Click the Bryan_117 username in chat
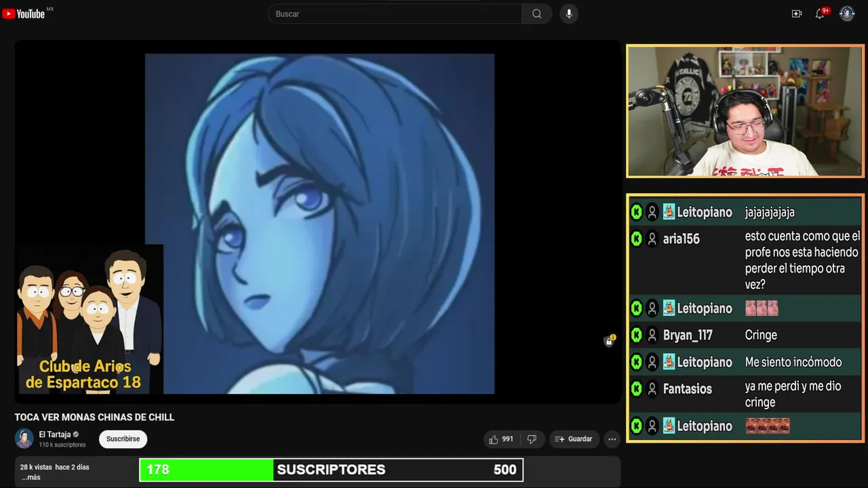 point(686,335)
